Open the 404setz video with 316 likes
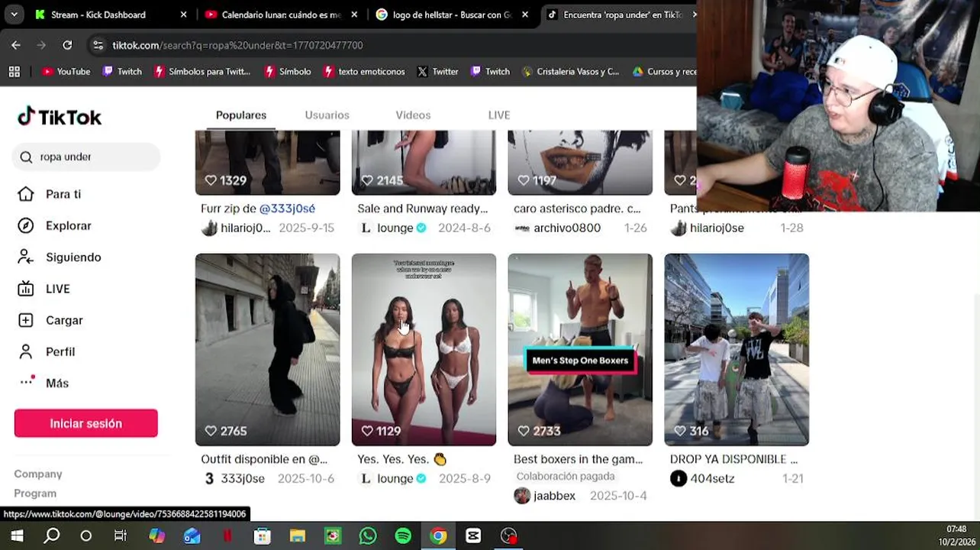 pyautogui.click(x=737, y=350)
